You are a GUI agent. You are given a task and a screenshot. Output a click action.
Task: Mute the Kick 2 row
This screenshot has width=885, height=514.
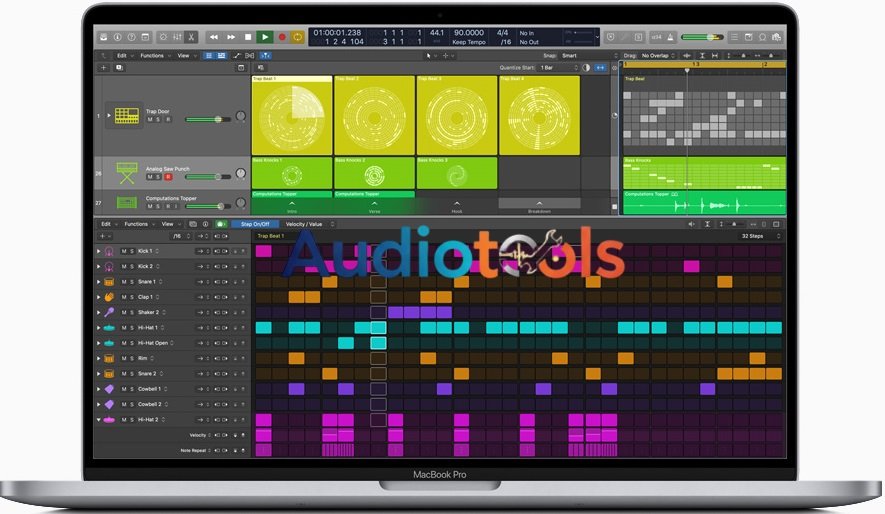pyautogui.click(x=124, y=266)
